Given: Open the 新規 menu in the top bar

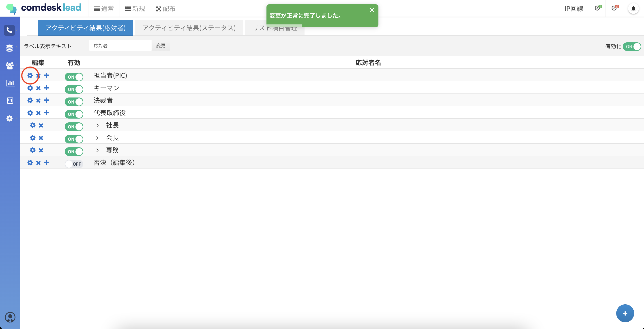Looking at the screenshot, I should 135,9.
